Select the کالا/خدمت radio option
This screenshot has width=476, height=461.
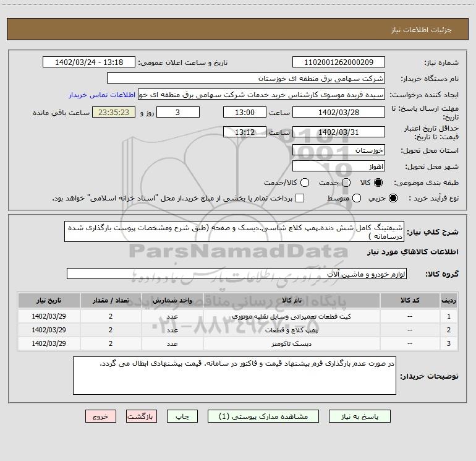(302, 183)
